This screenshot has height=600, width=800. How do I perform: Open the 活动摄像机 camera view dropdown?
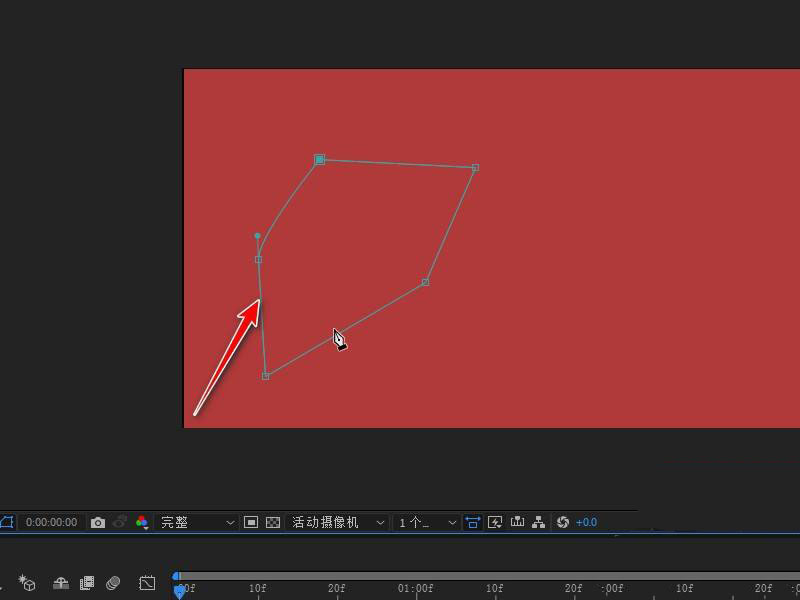click(337, 522)
